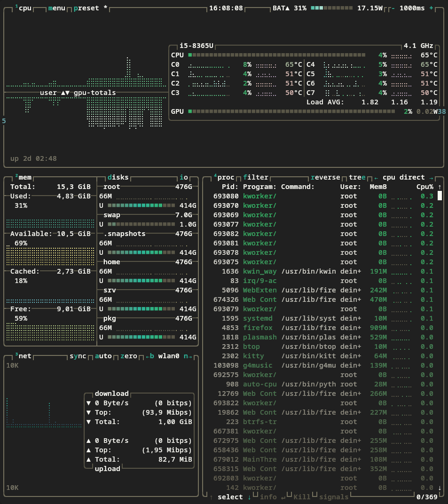The width and height of the screenshot is (448, 504).
Task: Select the g4music process row
Action: click(x=323, y=365)
